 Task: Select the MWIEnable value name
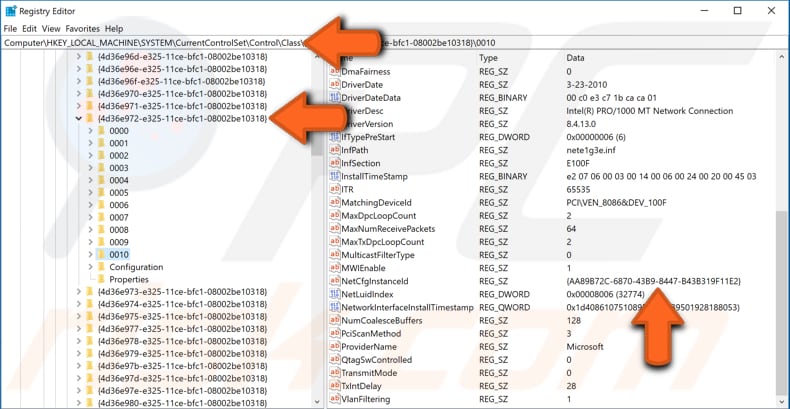click(x=364, y=268)
